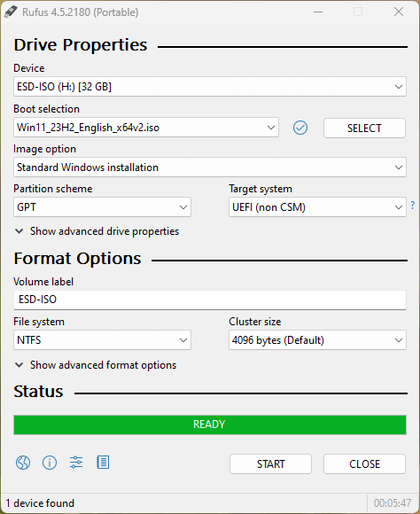Click the Rufus USB drive title icon

click(x=11, y=12)
